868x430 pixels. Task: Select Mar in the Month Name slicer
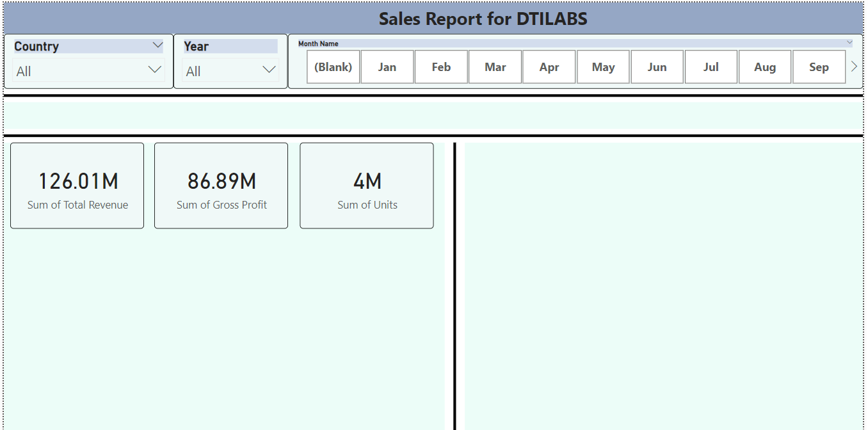pos(495,66)
